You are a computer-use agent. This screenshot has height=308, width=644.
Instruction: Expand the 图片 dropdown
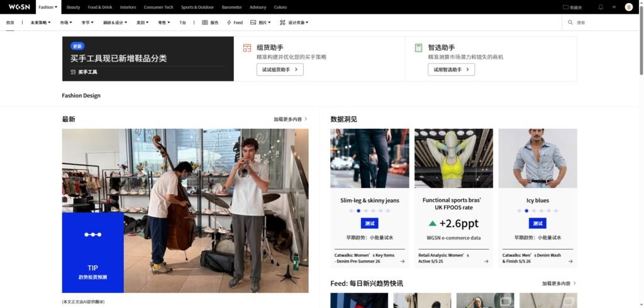click(260, 23)
